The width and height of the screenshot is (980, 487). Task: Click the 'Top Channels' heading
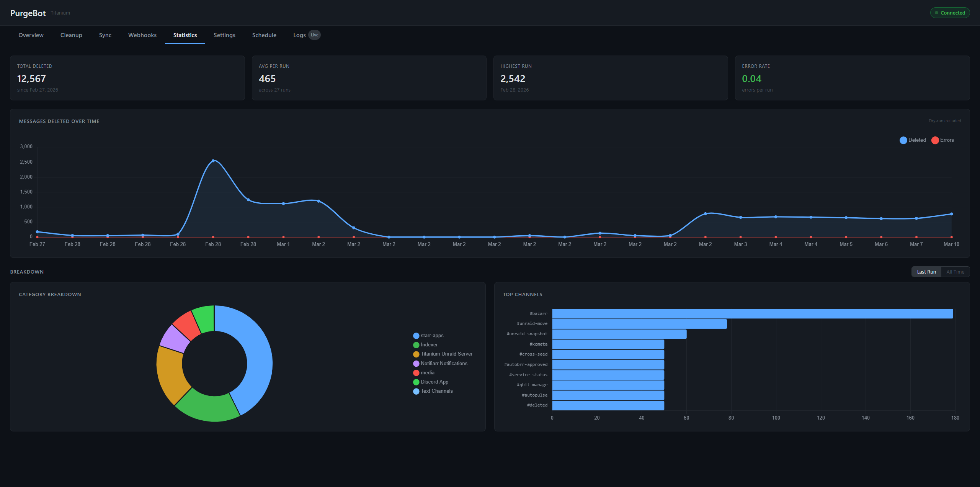(523, 295)
